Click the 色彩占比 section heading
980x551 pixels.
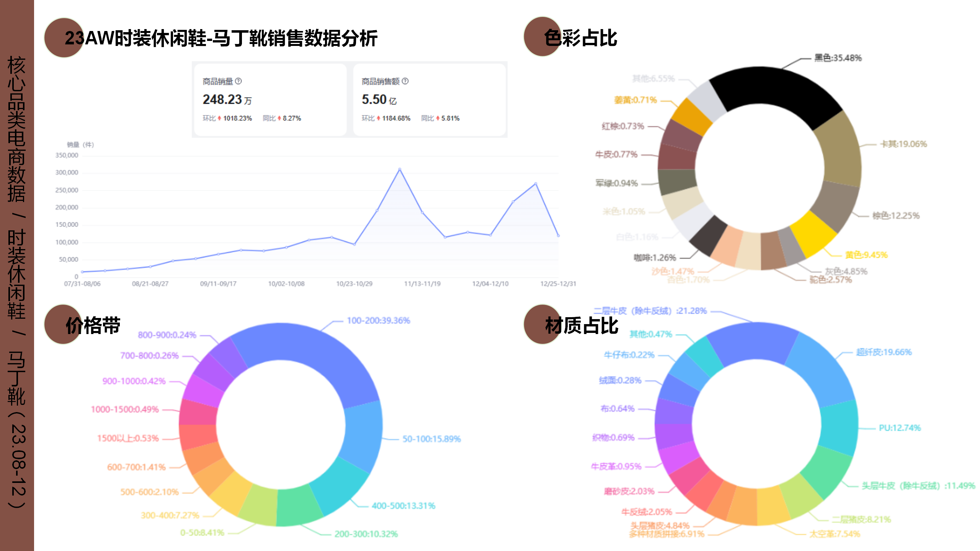(x=581, y=38)
